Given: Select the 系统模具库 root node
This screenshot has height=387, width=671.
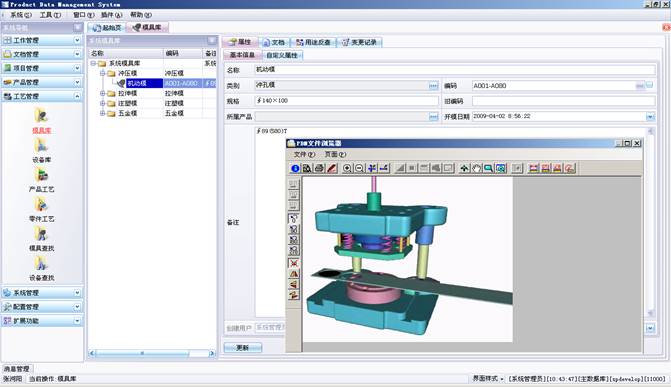Looking at the screenshot, I should tap(124, 63).
